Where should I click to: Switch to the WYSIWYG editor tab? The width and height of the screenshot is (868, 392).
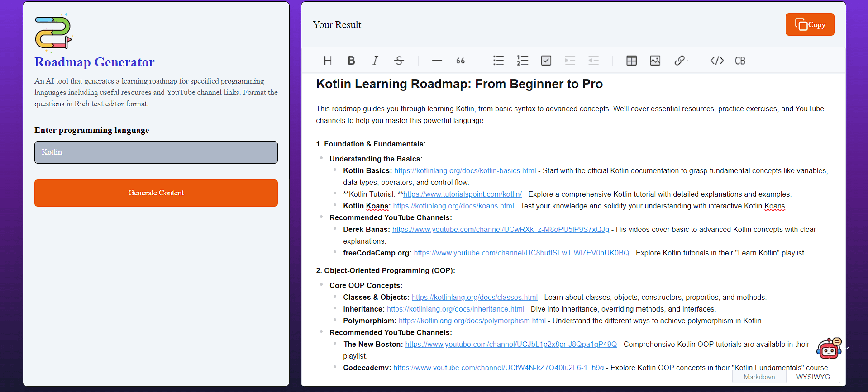point(813,377)
